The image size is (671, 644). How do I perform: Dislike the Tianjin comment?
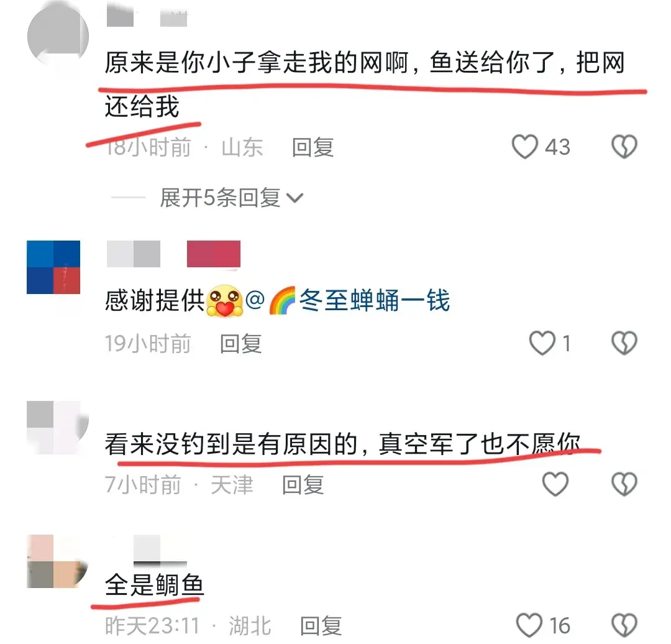pos(624,484)
